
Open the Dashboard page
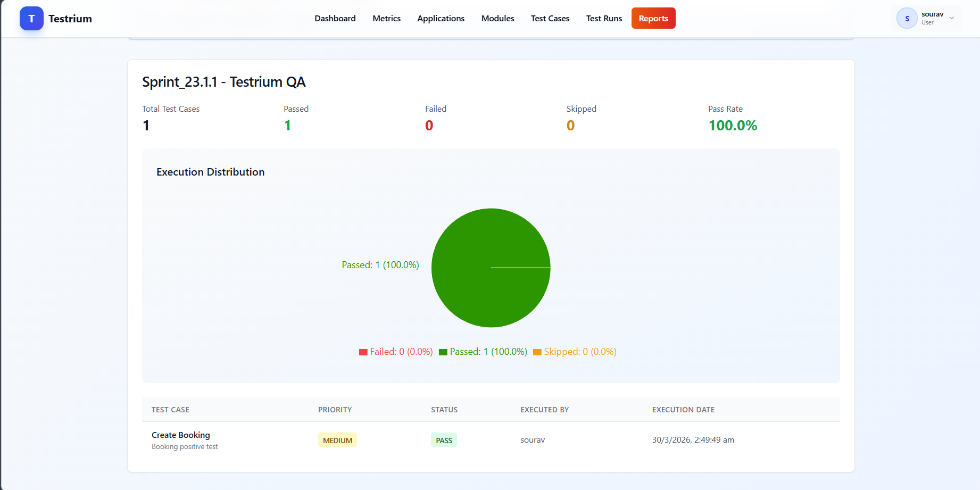335,19
